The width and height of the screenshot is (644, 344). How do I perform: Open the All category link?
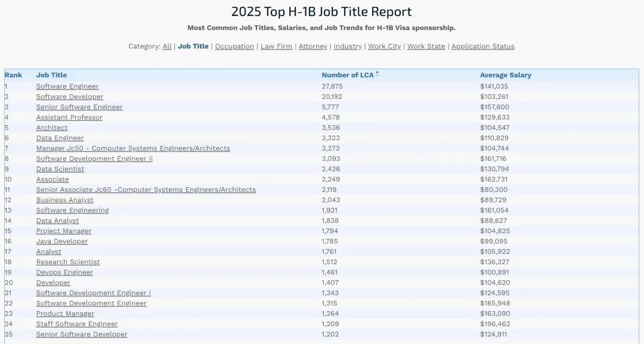click(167, 47)
